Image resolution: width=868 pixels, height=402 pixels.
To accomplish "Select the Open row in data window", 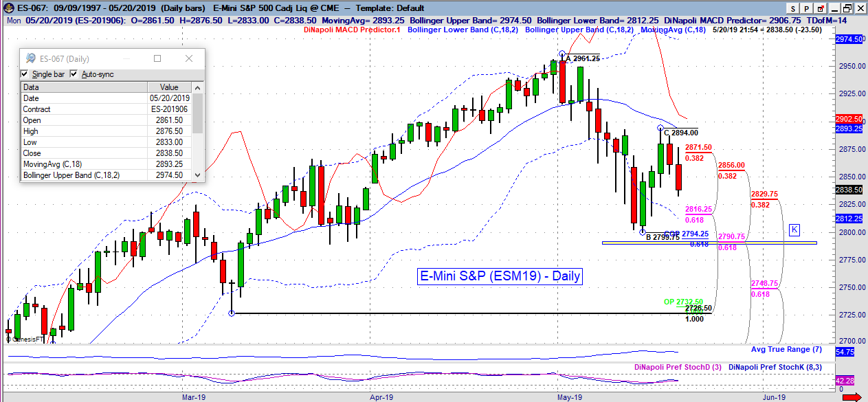I will coord(107,120).
